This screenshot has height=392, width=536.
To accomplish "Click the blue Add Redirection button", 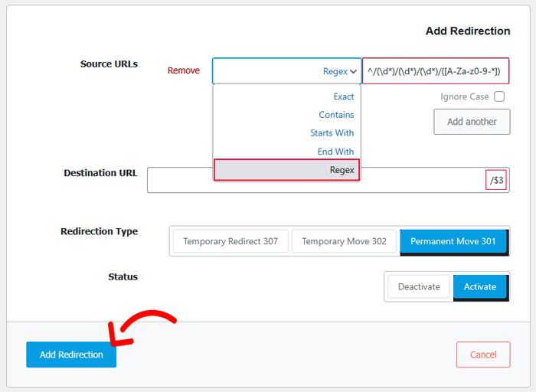I will [71, 354].
